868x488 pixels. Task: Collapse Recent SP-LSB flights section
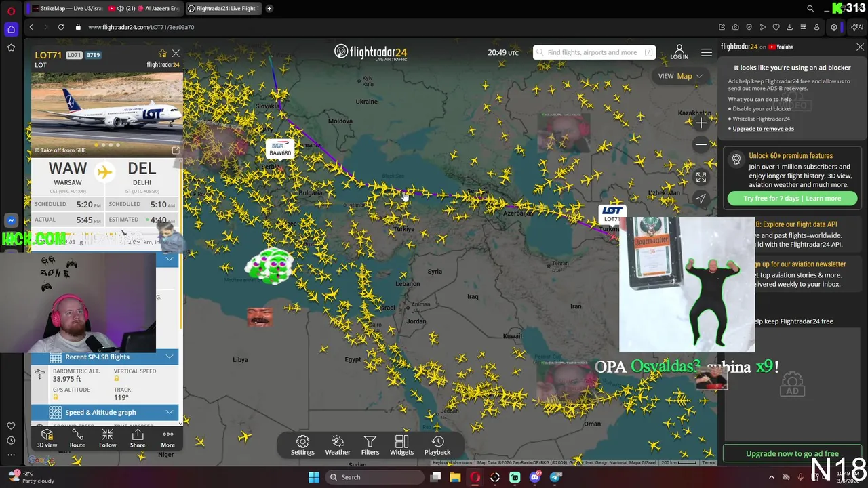pos(170,357)
